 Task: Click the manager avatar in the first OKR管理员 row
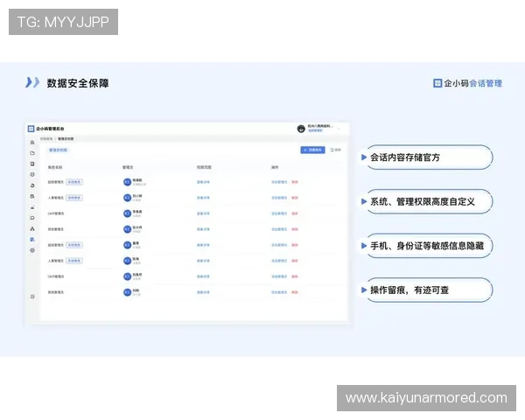pyautogui.click(x=127, y=213)
